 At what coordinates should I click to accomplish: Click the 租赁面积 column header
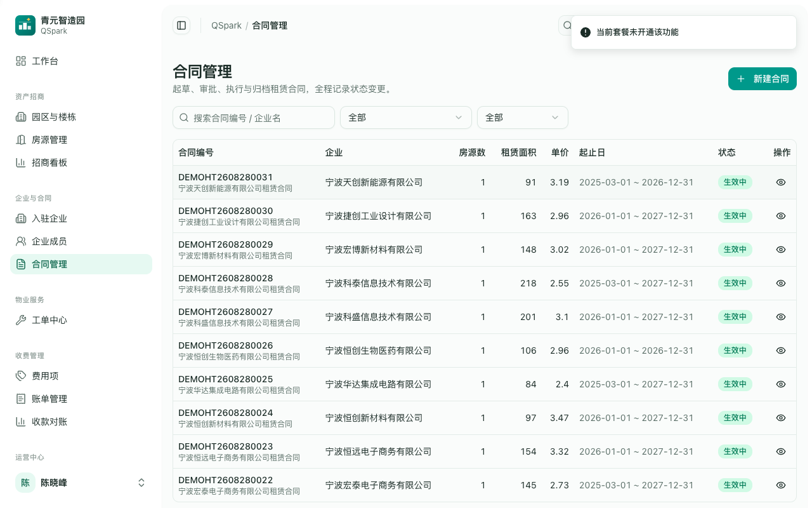click(x=519, y=152)
